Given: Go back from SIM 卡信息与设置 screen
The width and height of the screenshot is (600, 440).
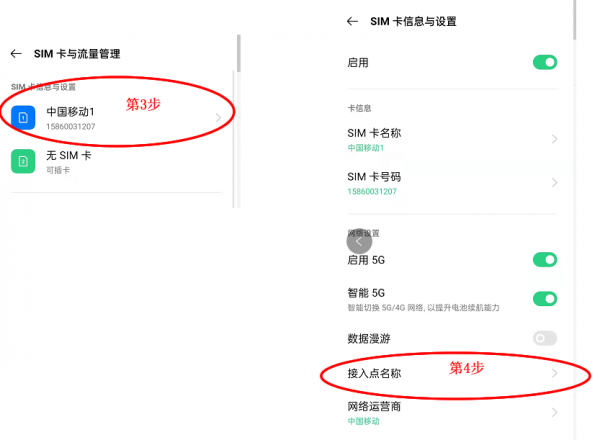Looking at the screenshot, I should pyautogui.click(x=352, y=21).
